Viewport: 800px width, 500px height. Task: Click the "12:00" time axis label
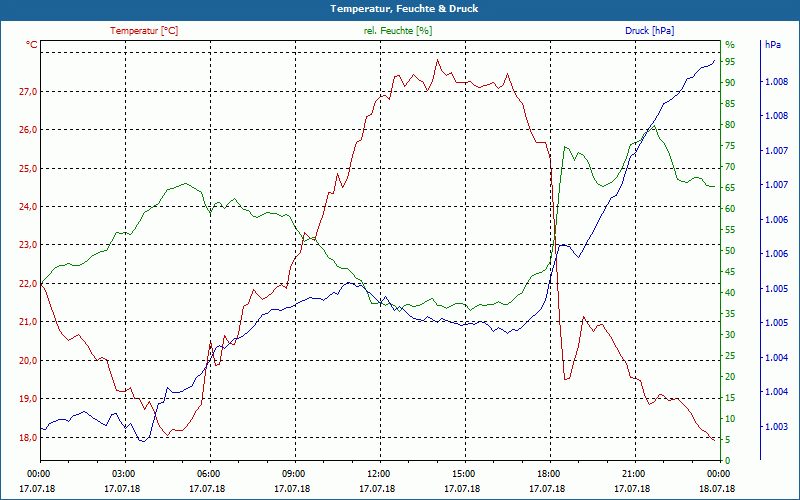[x=378, y=473]
